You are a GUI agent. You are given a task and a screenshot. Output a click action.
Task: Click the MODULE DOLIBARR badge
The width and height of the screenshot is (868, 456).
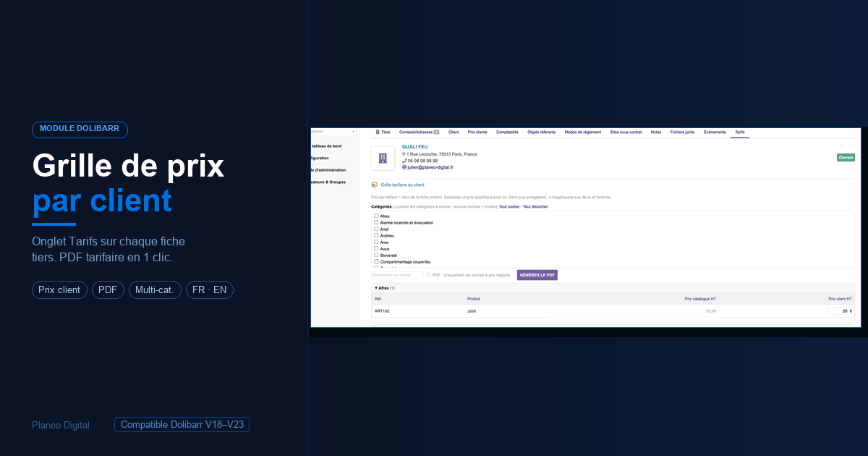pyautogui.click(x=80, y=130)
